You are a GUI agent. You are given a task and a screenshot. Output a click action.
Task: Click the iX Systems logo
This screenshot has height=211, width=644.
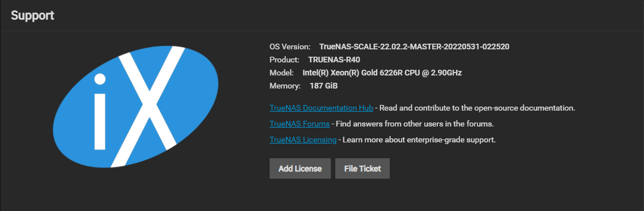135,107
